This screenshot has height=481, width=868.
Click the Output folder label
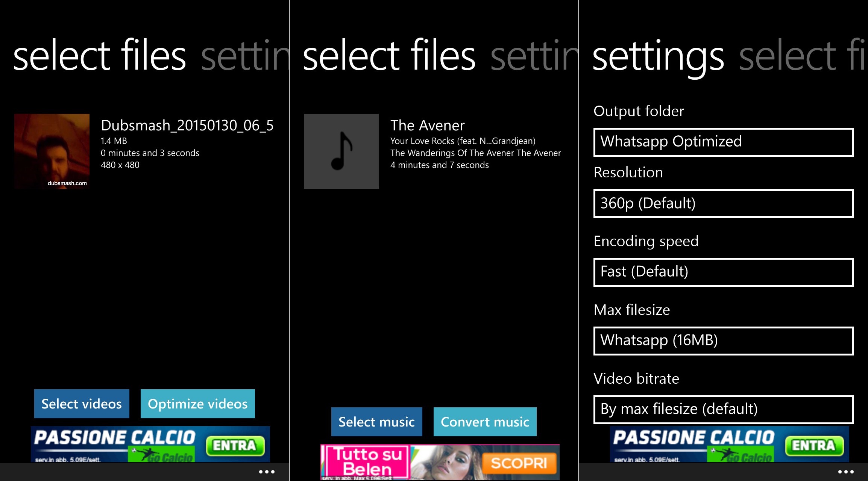tap(639, 111)
